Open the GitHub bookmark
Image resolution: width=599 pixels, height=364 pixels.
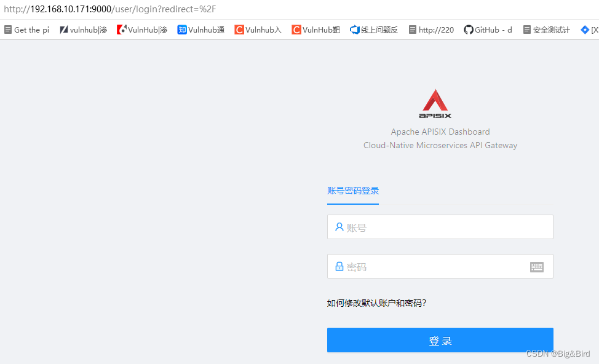tap(488, 30)
